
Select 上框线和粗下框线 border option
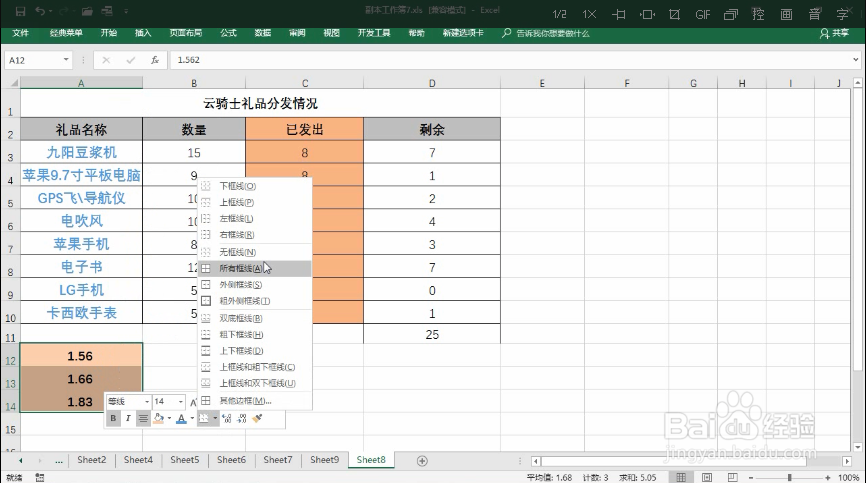[x=255, y=367]
